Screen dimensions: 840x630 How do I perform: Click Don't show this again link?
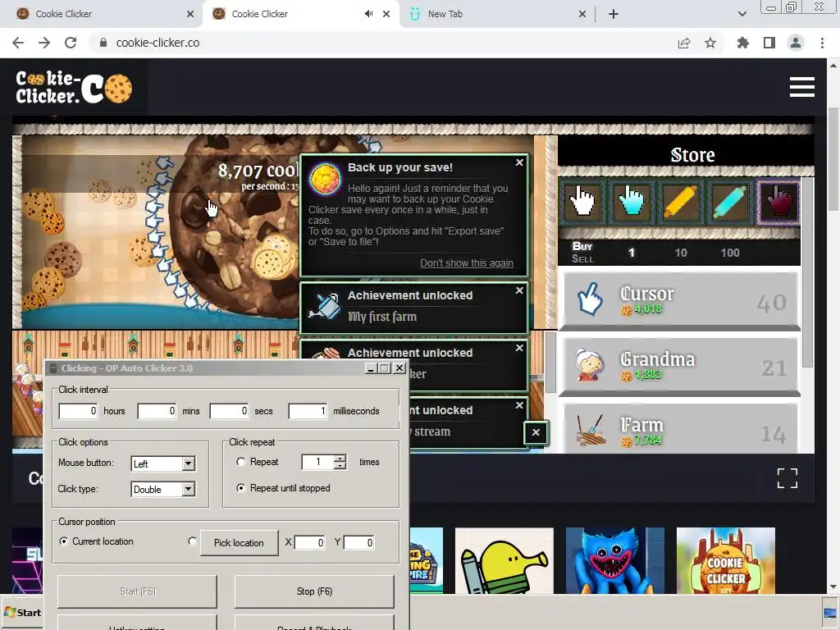[x=467, y=263]
